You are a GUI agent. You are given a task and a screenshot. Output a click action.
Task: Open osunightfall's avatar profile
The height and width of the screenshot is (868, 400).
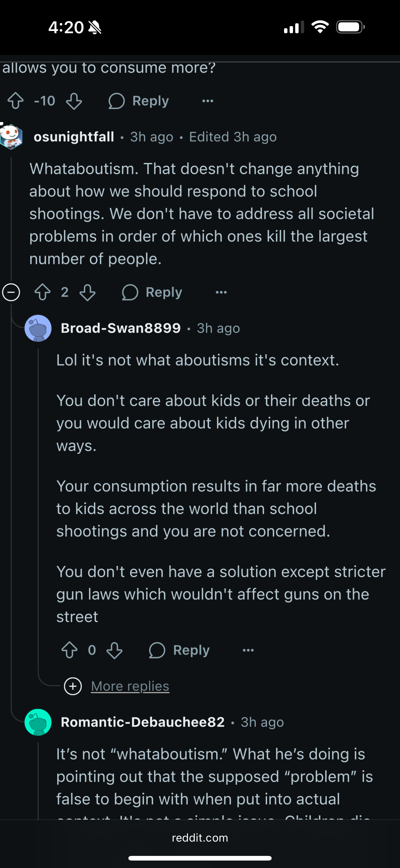pyautogui.click(x=11, y=136)
